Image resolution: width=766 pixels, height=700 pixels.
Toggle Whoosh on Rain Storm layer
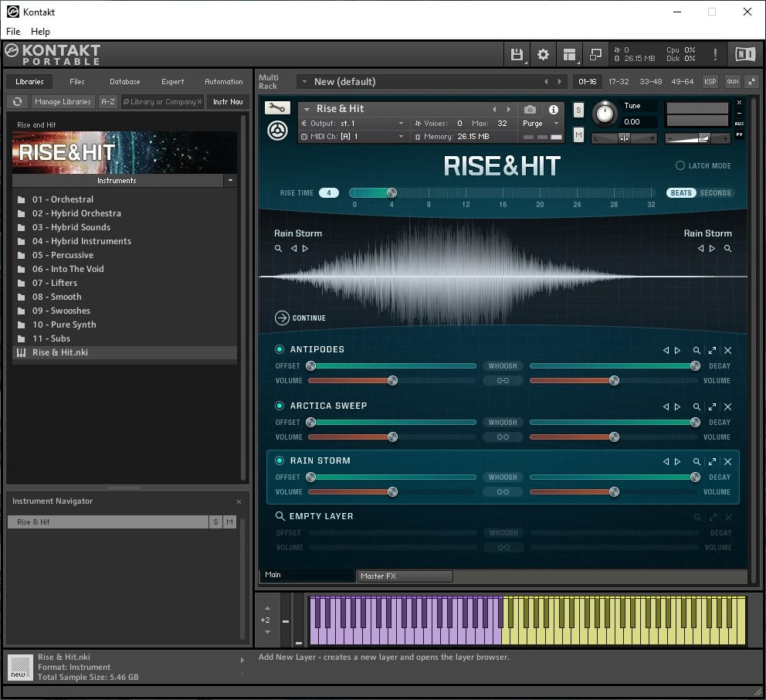click(503, 477)
